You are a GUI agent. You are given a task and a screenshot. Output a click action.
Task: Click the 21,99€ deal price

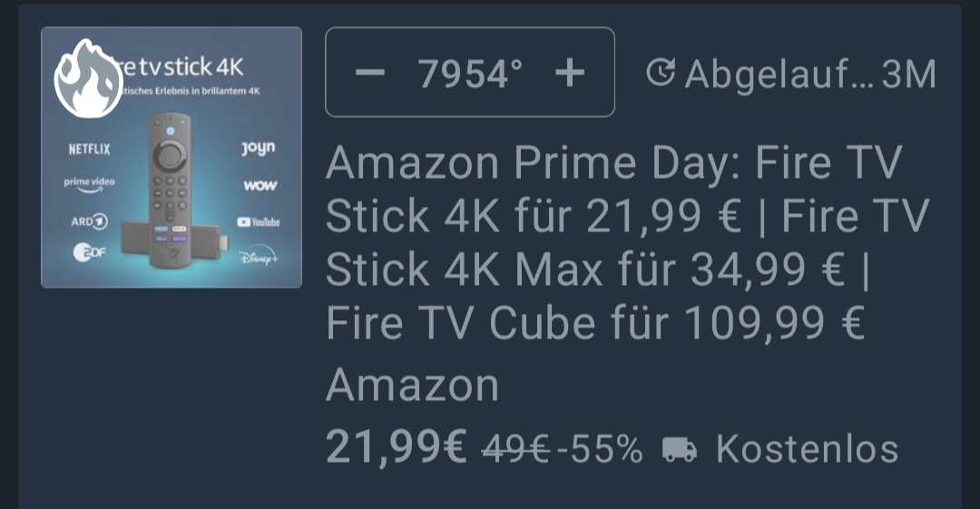[x=397, y=447]
